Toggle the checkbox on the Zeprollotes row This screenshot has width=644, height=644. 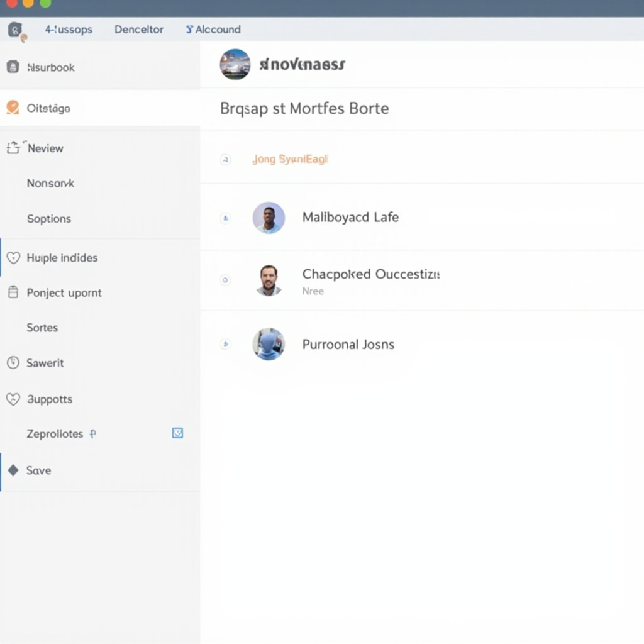pyautogui.click(x=177, y=433)
